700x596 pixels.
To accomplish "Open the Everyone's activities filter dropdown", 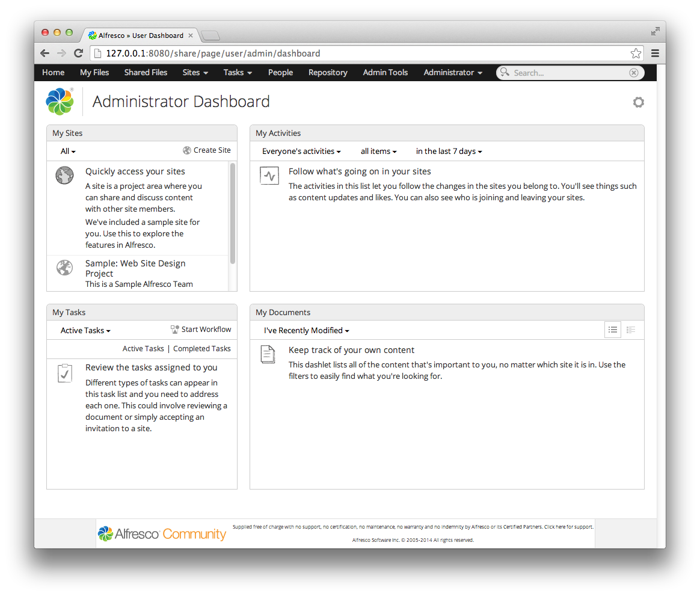I will tap(301, 152).
